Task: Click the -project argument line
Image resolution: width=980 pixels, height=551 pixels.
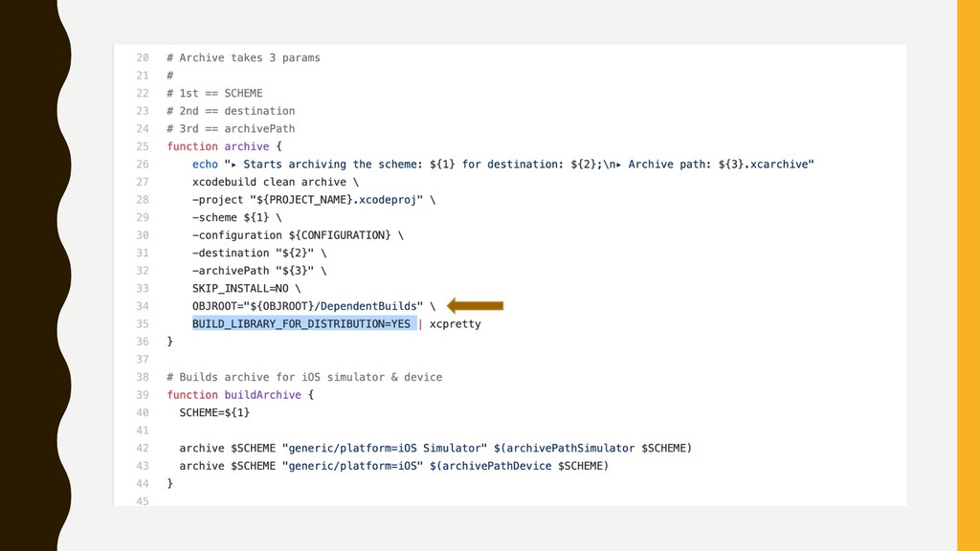Action: pyautogui.click(x=314, y=200)
